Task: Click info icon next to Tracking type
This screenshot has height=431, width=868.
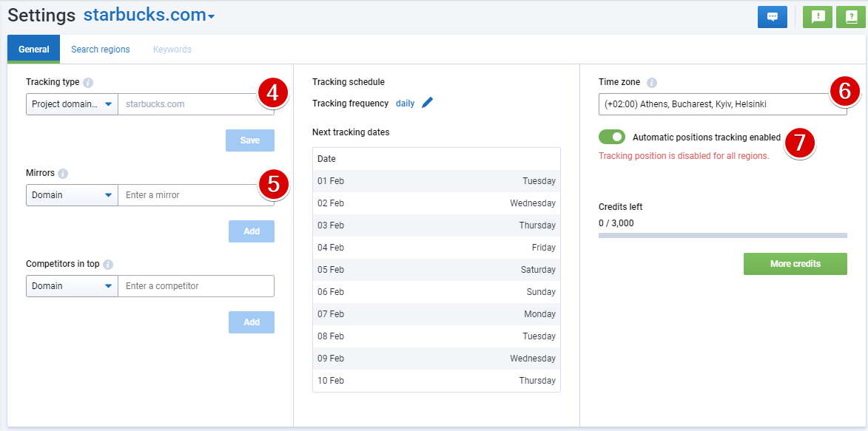Action: click(x=88, y=83)
